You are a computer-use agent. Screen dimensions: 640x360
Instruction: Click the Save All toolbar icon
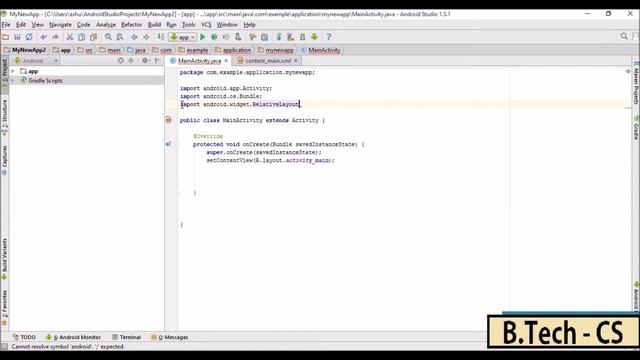[17, 37]
